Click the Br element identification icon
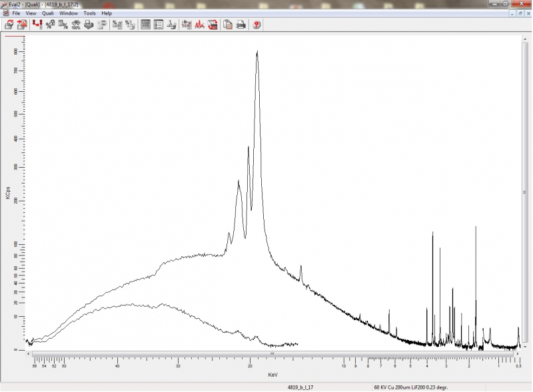 click(x=187, y=25)
